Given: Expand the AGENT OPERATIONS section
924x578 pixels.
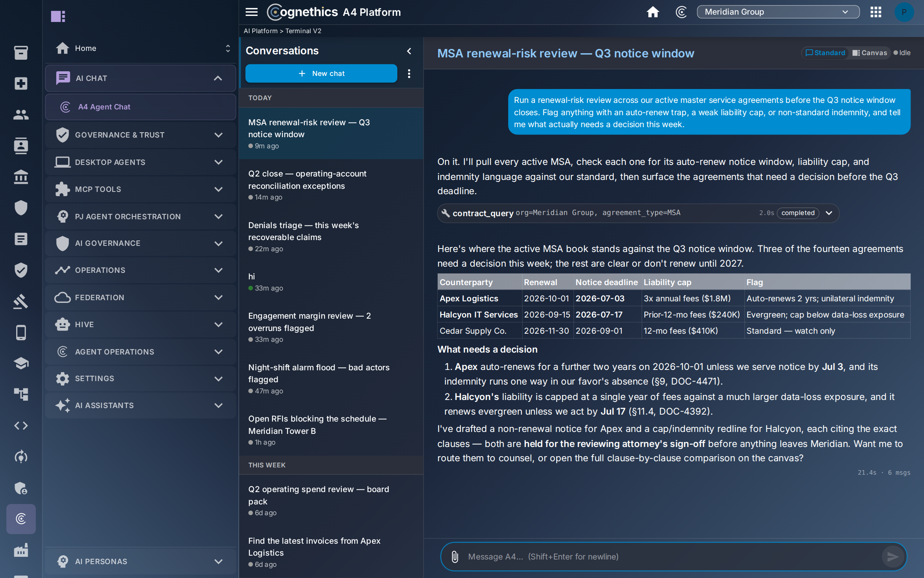Looking at the screenshot, I should (141, 352).
